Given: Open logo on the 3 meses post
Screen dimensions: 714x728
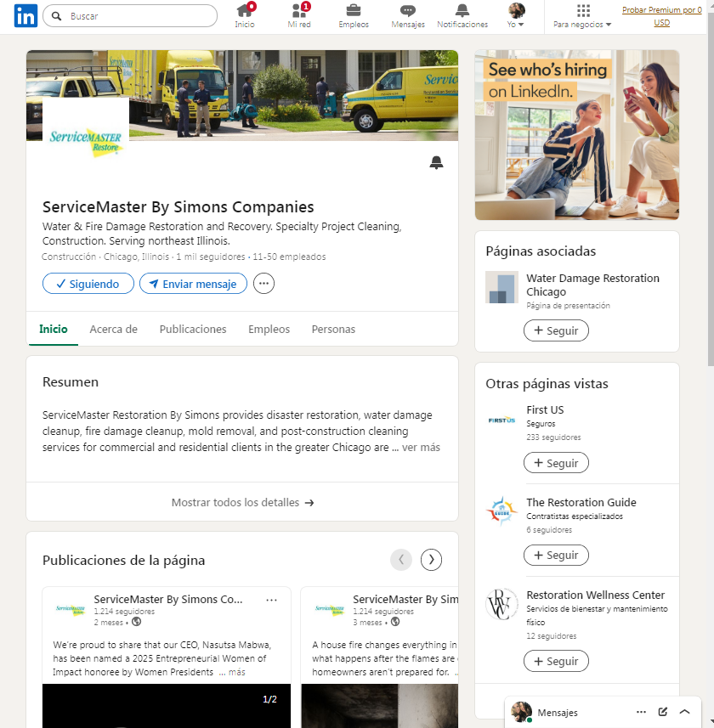Looking at the screenshot, I should point(329,610).
